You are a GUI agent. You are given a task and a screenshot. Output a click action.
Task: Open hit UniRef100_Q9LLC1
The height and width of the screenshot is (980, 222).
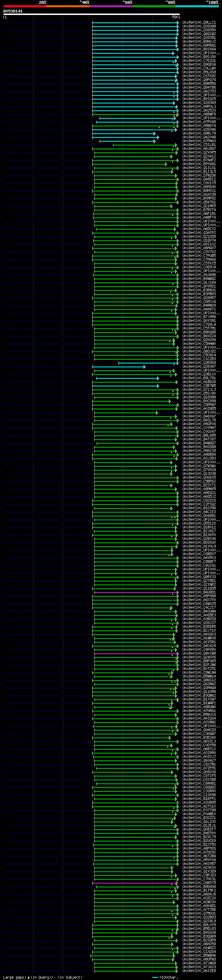[x=199, y=23]
